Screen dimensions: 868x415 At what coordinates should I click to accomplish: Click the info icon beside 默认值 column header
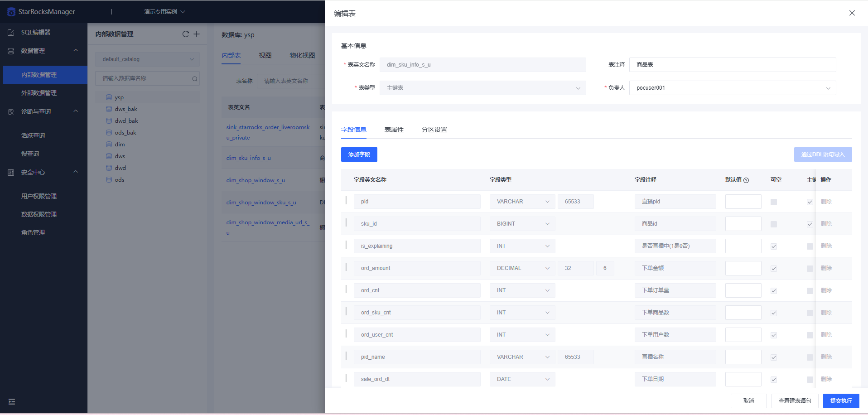coord(747,180)
